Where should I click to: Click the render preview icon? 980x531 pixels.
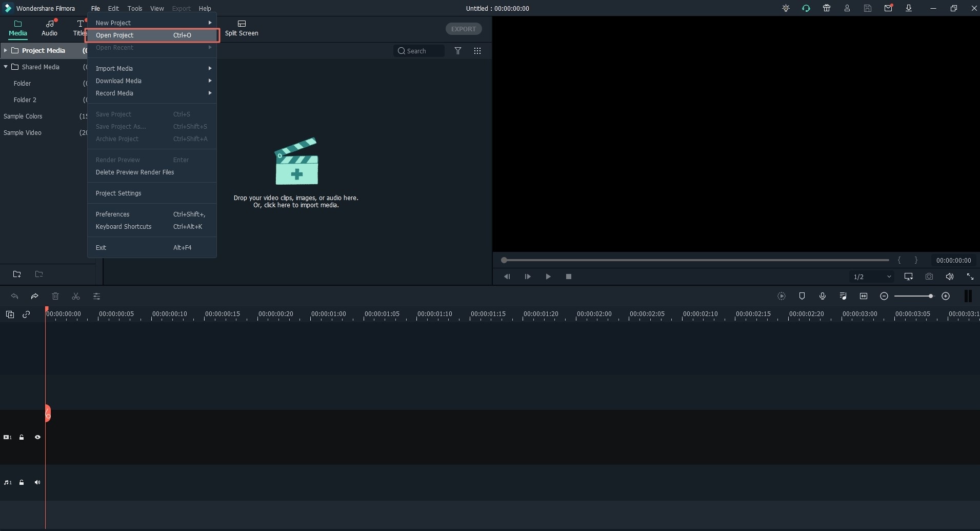[782, 296]
